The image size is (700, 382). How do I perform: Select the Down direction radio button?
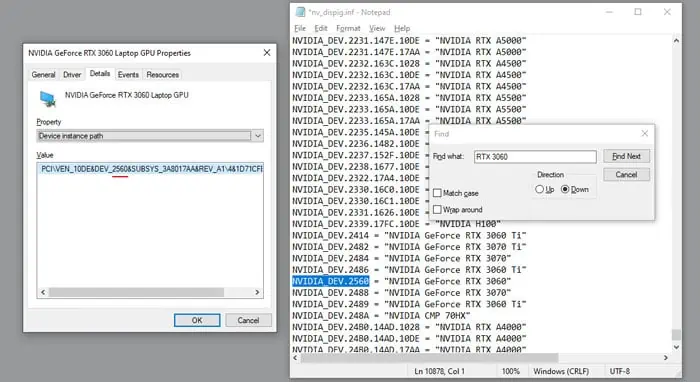point(565,189)
